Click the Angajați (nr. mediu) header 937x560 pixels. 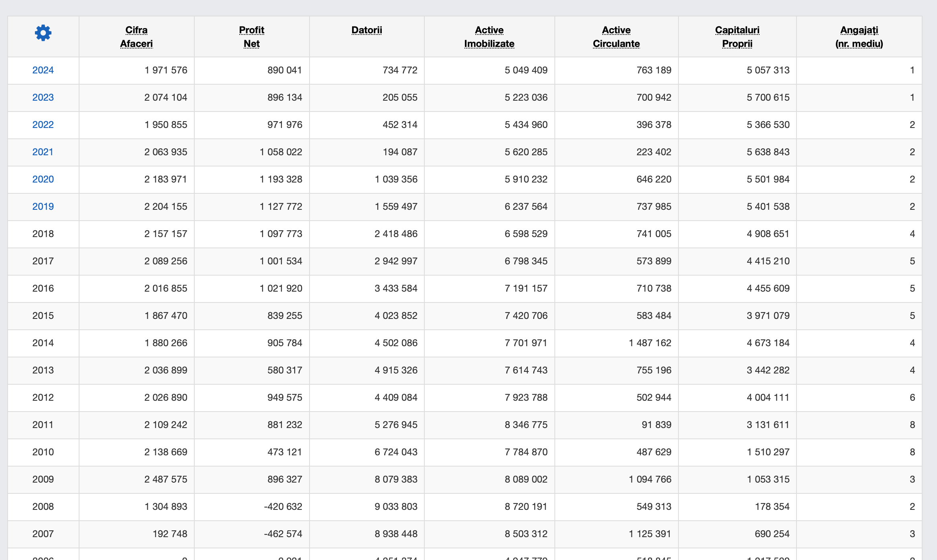point(859,37)
